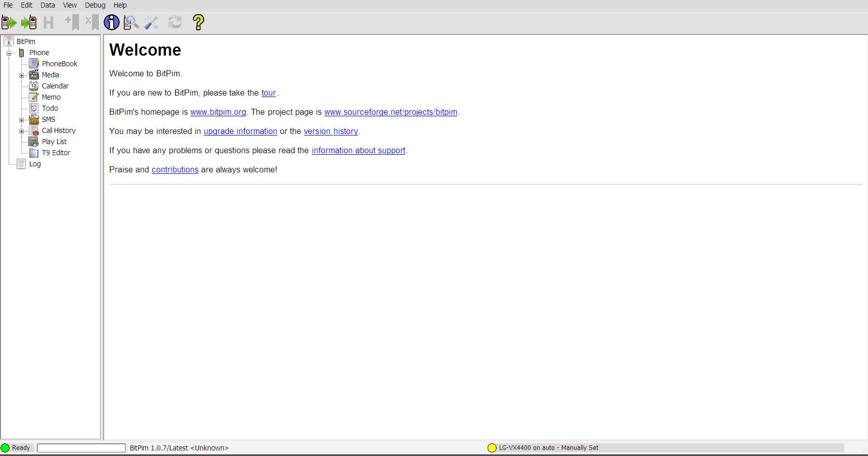Viewport: 868px width, 456px height.
Task: Expand the Media tree node
Action: (x=21, y=75)
